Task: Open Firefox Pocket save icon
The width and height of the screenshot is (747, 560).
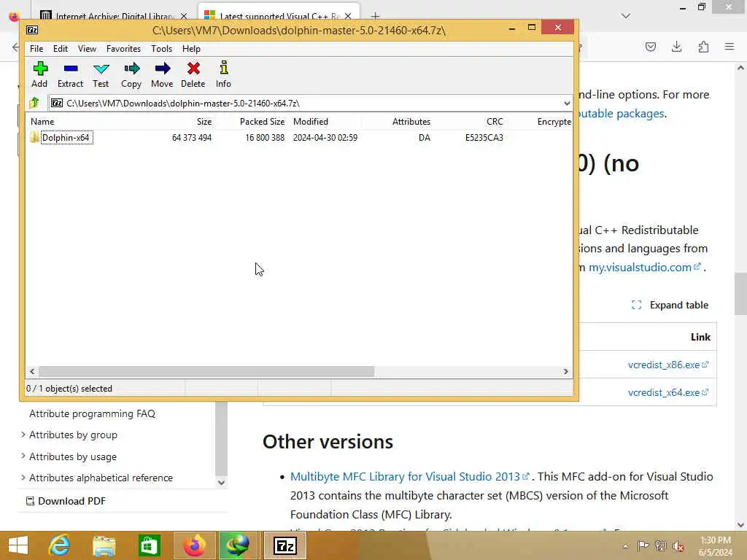Action: (651, 47)
